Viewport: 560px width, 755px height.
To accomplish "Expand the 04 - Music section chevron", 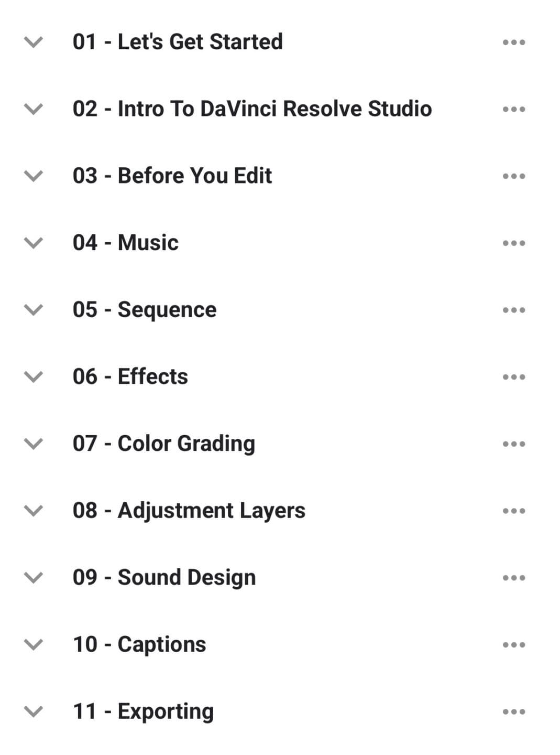I will click(34, 243).
